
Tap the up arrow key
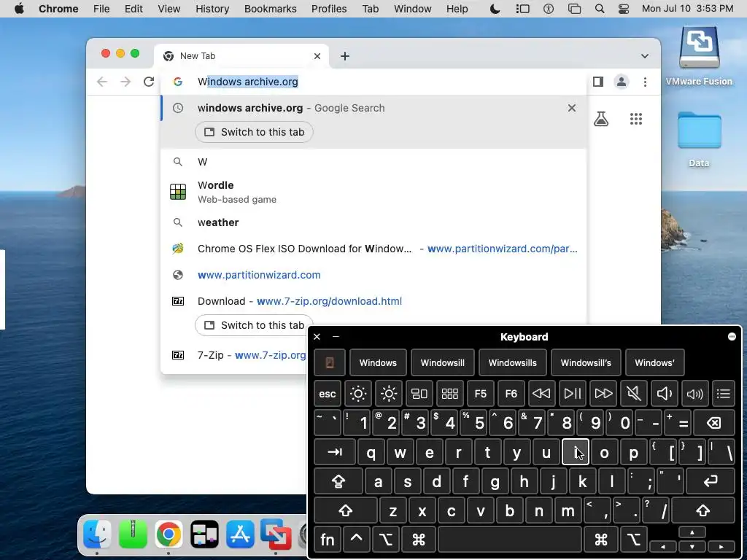(692, 532)
